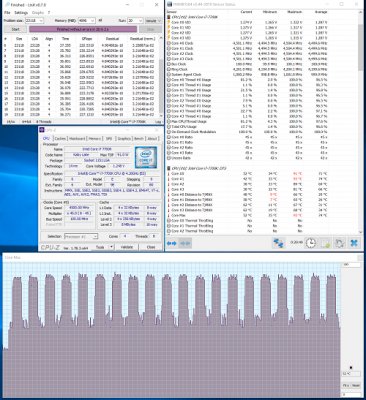This screenshot has width=366, height=400.
Task: Close sensors with the blue X icon
Action: coord(354,243)
